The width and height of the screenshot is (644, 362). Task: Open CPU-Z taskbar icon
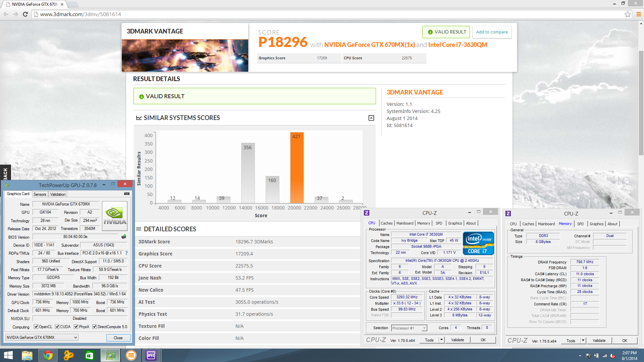(x=151, y=355)
